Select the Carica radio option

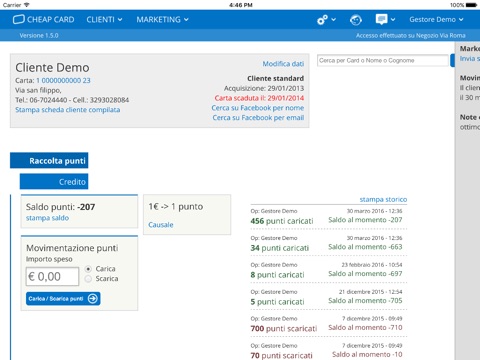click(x=88, y=269)
